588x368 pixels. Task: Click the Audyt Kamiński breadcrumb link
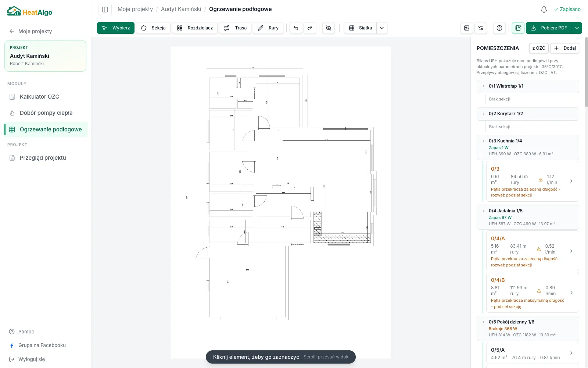click(181, 9)
